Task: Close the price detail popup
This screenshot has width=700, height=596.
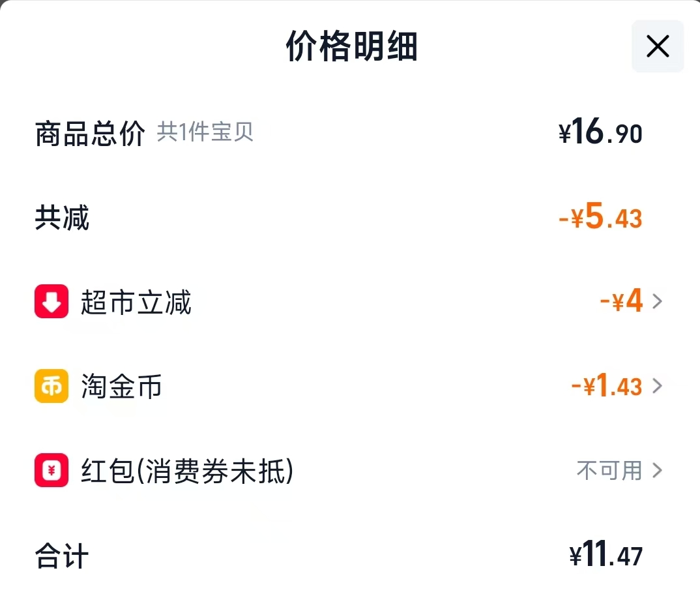Action: [x=657, y=46]
